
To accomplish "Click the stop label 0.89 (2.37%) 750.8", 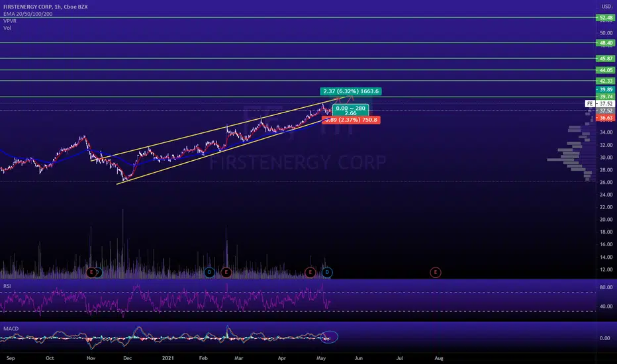I will point(351,120).
